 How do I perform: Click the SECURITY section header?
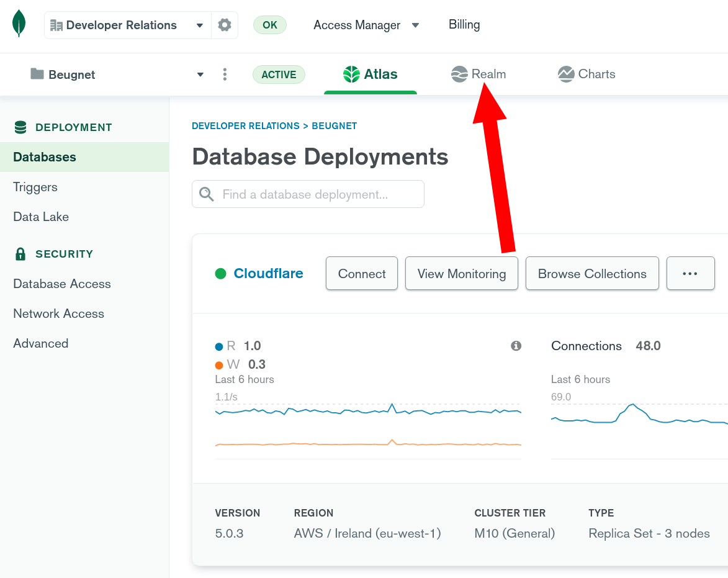[65, 254]
